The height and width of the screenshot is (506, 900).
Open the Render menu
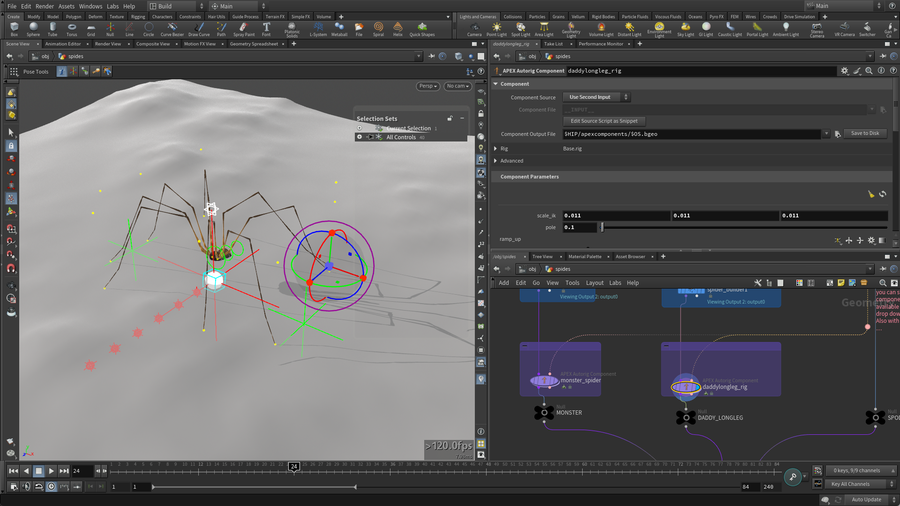pos(45,6)
